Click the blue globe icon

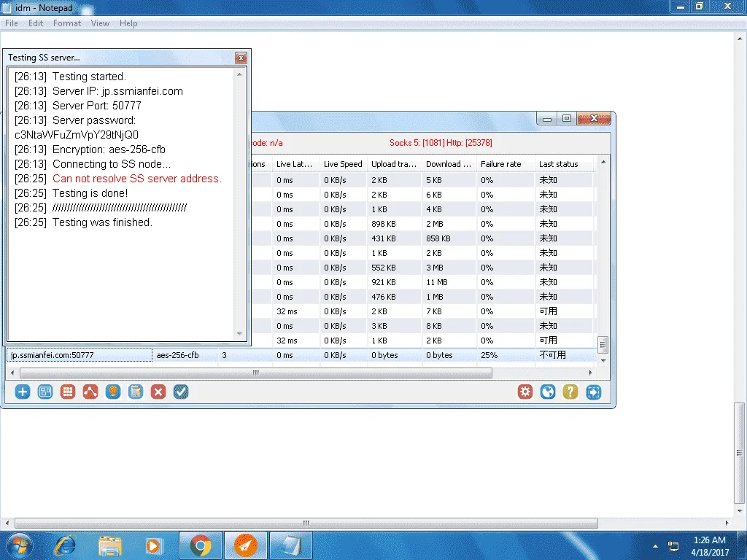(x=548, y=392)
